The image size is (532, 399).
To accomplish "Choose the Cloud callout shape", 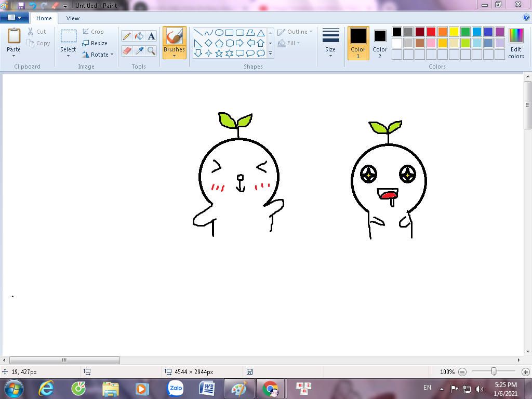I will 261,54.
